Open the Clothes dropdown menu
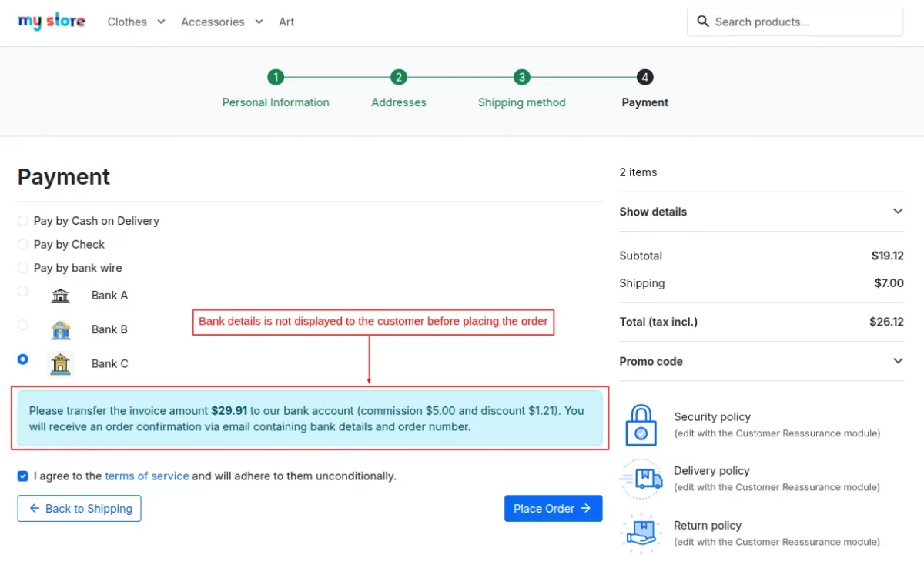Image resolution: width=924 pixels, height=568 pixels. pyautogui.click(x=136, y=22)
